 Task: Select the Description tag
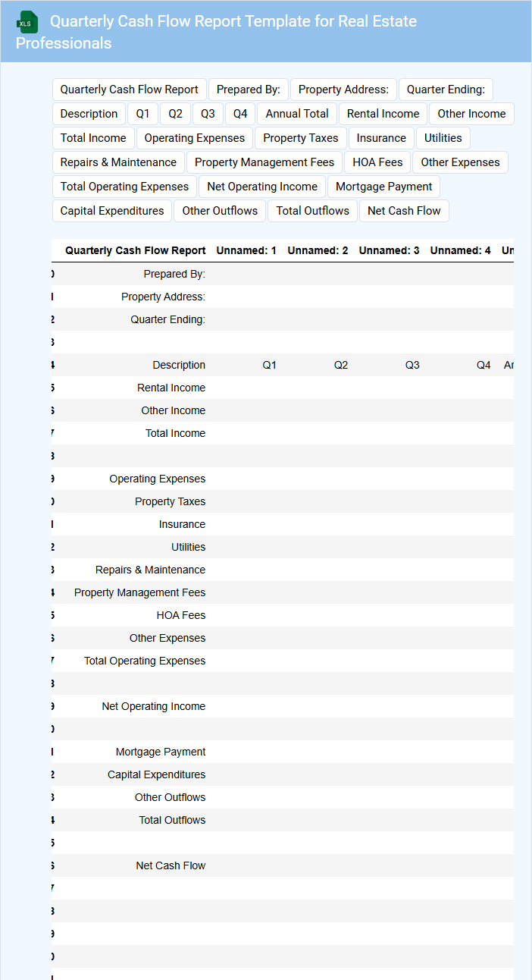[x=89, y=114]
